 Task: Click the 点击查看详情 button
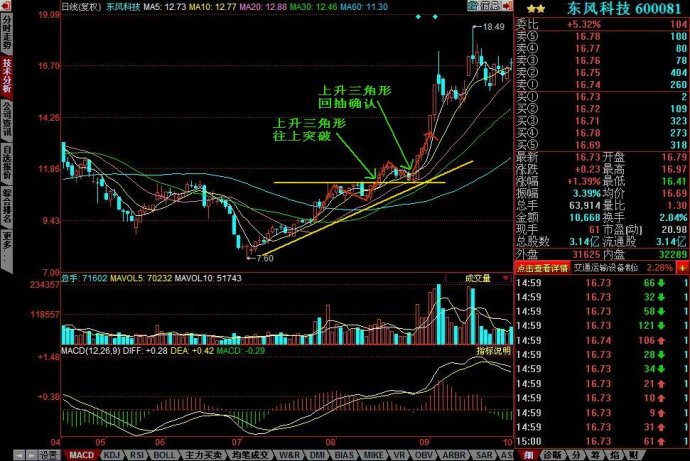point(542,267)
